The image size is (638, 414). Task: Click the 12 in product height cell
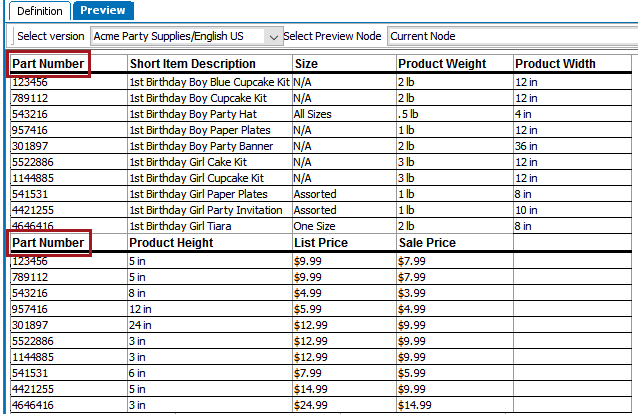point(210,309)
